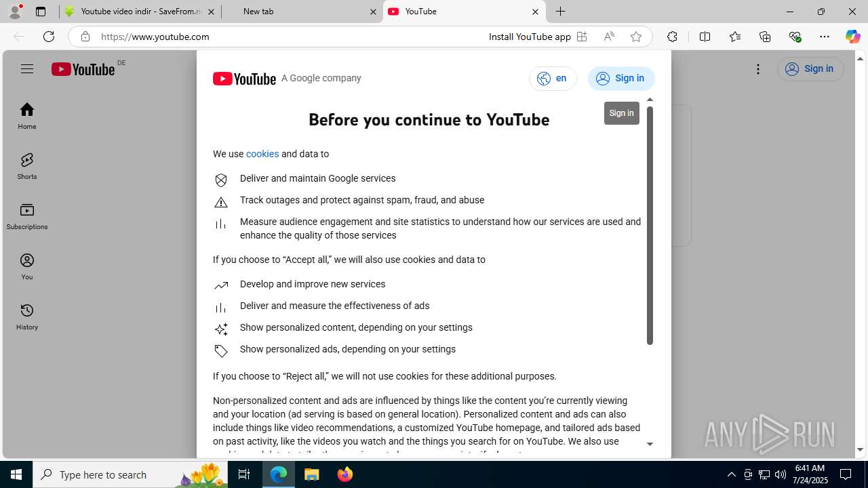Open the Windows Start menu

point(16,474)
